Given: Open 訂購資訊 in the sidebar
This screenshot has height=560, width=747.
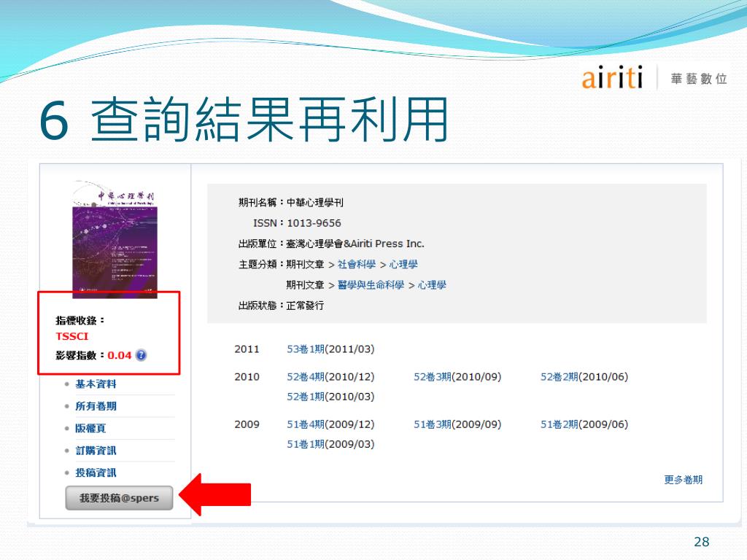Looking at the screenshot, I should [96, 451].
